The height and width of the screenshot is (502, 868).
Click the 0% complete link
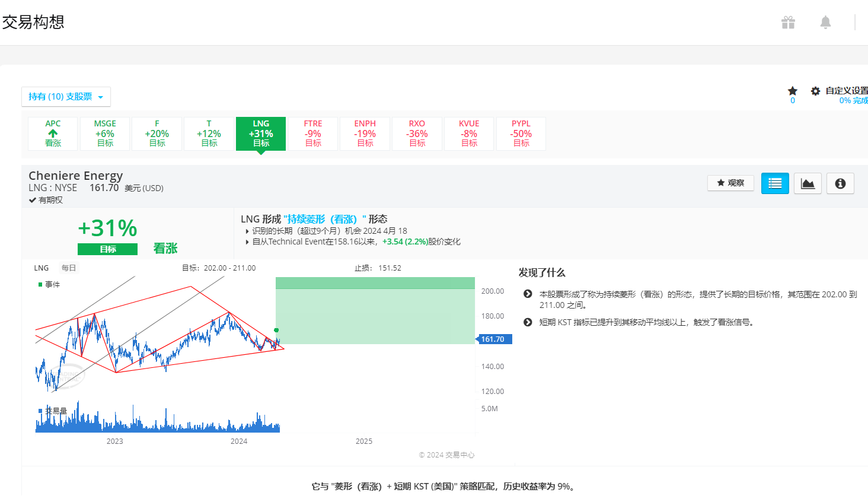[853, 101]
